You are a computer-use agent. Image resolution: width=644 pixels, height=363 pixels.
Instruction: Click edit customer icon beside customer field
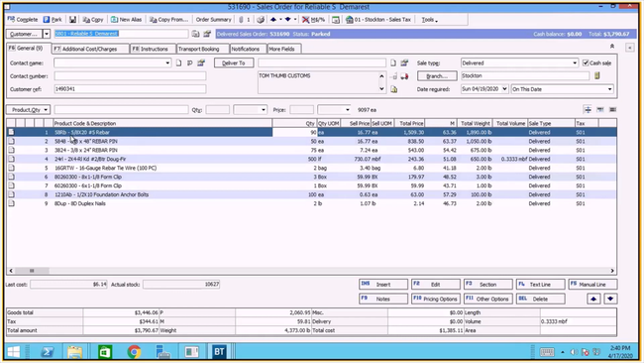(207, 34)
